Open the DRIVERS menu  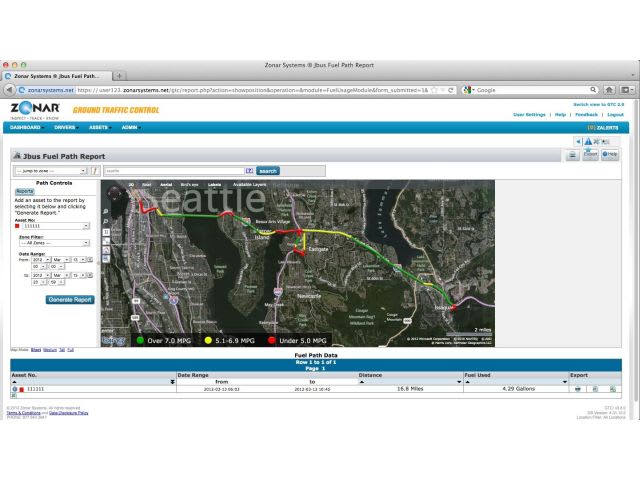[x=67, y=127]
